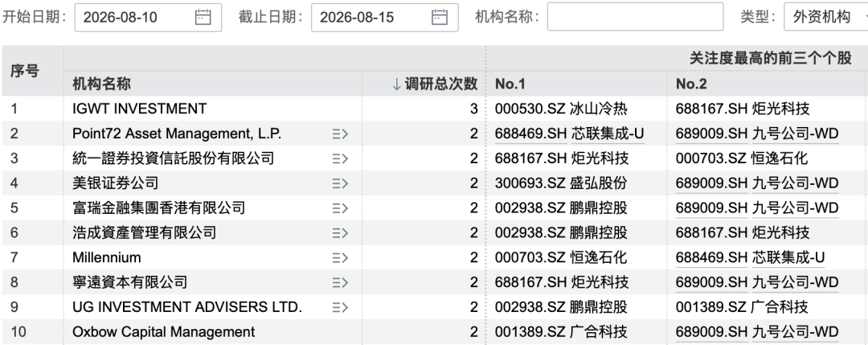Open 芯联集成-U link in Millennium row
Viewport: 868px width, 345px height.
tap(788, 257)
